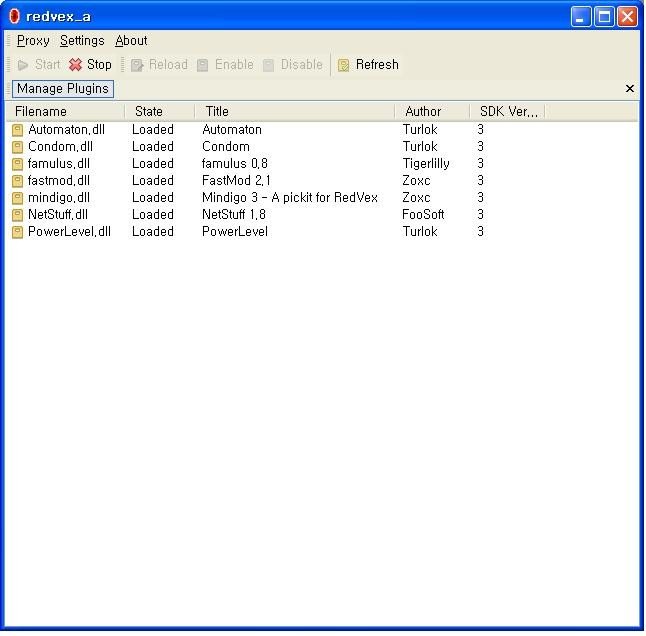Click the Disable button label
Image resolution: width=646 pixels, height=636 pixels.
click(302, 65)
